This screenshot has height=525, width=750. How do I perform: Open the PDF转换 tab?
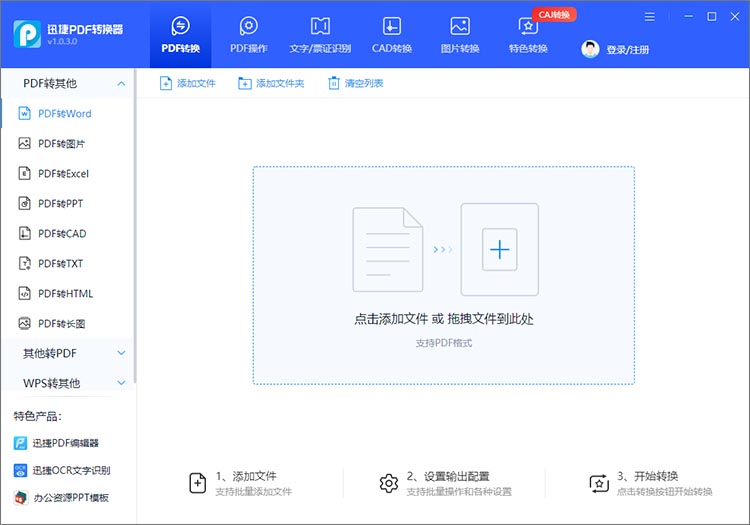click(x=180, y=35)
